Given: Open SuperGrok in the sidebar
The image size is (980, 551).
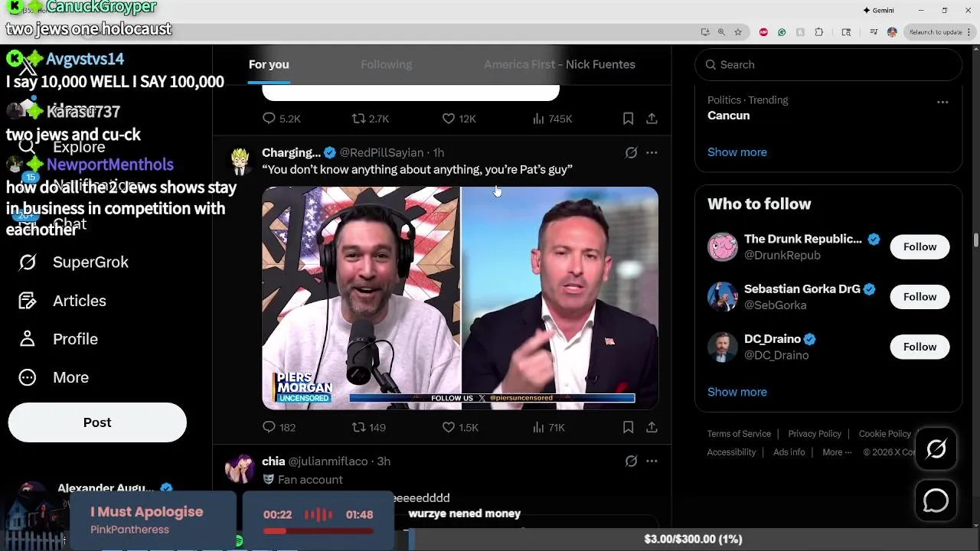Looking at the screenshot, I should pos(73,262).
